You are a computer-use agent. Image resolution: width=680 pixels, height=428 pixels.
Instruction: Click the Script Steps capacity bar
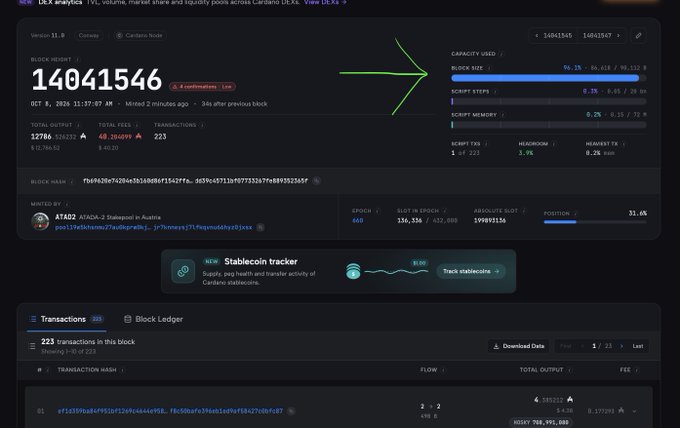click(549, 101)
